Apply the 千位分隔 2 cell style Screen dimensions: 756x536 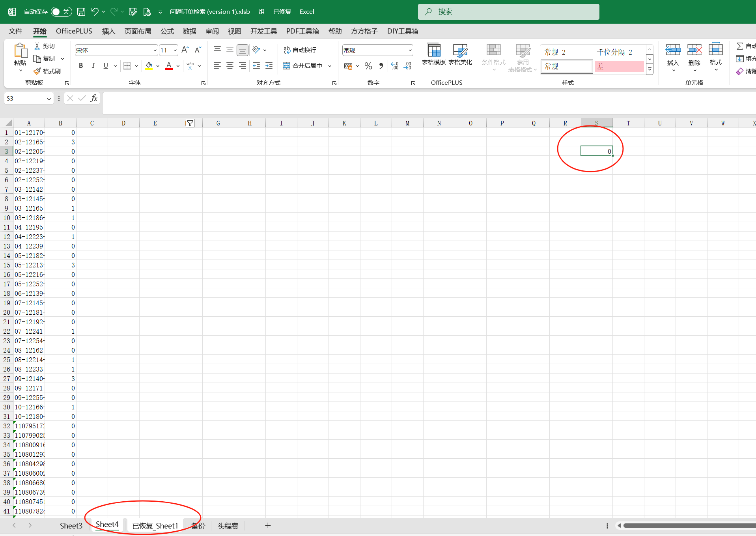(x=619, y=52)
